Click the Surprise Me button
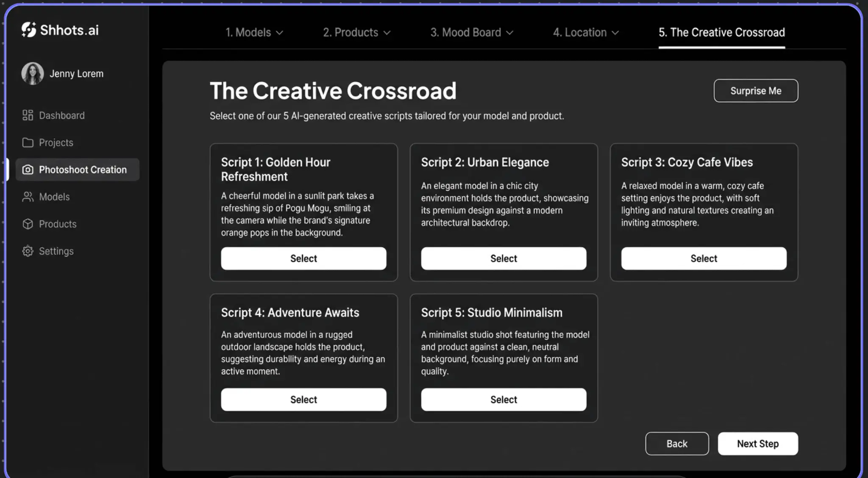 click(x=756, y=91)
